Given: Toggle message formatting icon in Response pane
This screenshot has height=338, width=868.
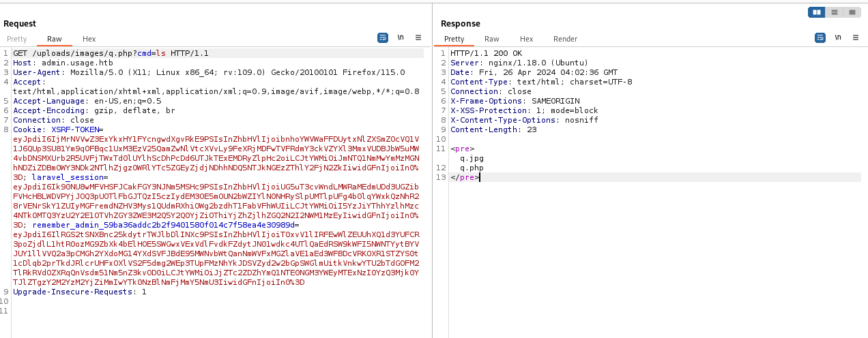Looking at the screenshot, I should [820, 38].
